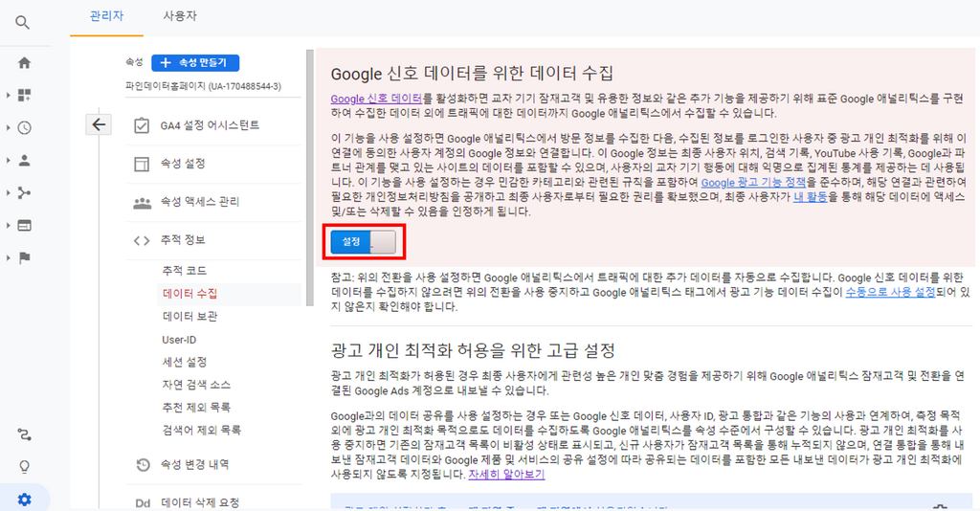Image resolution: width=980 pixels, height=511 pixels.
Task: Toggle the Google 신호 데이터 설정 switch
Action: 363,242
